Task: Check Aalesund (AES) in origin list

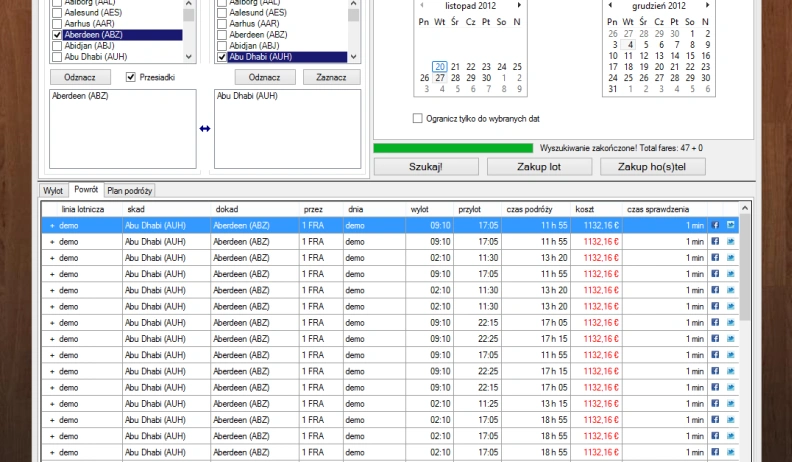Action: click(57, 13)
